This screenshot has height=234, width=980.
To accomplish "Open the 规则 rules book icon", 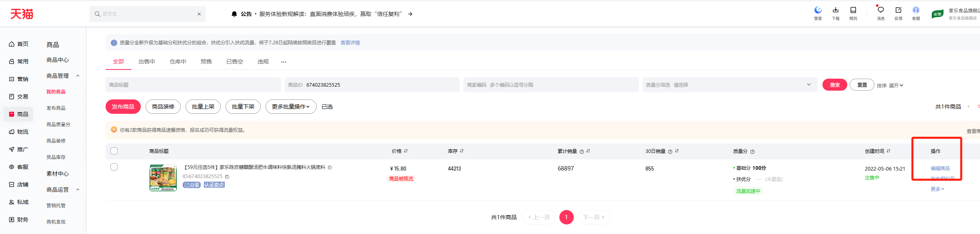I will [x=853, y=10].
